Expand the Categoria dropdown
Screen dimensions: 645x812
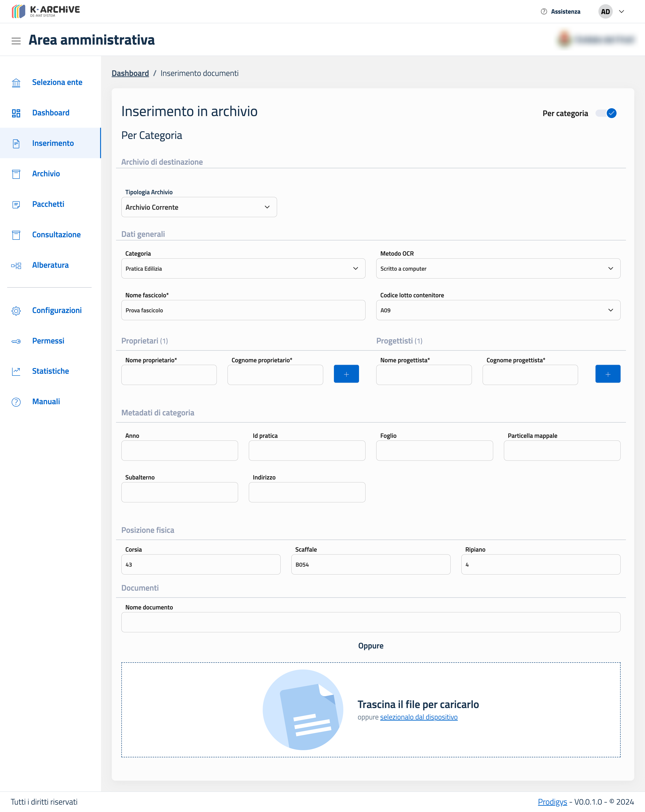[243, 268]
